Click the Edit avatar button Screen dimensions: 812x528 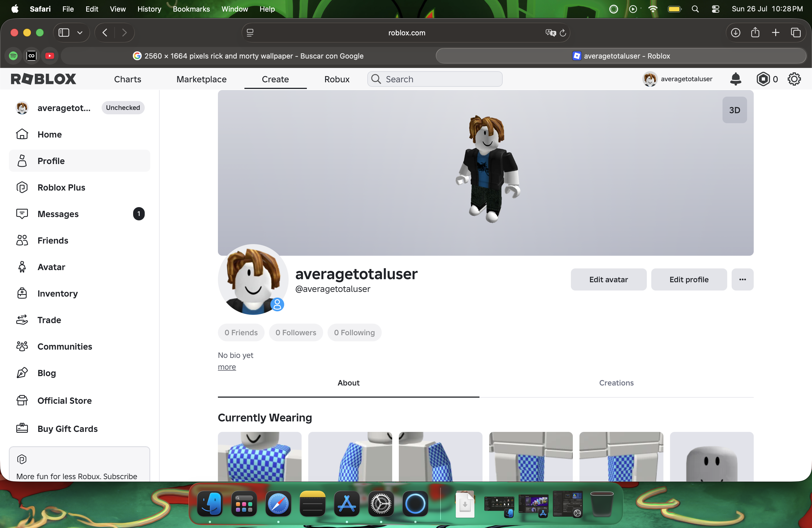(x=608, y=279)
